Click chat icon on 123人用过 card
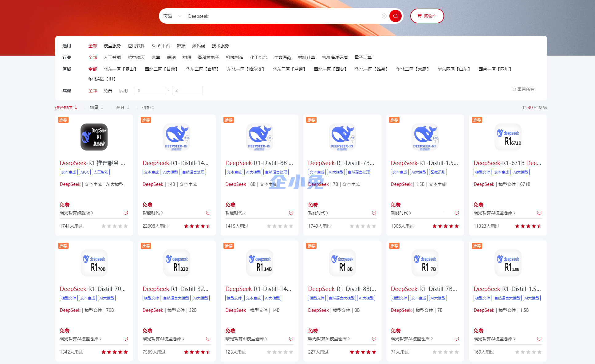Viewport: 595px width, 364px height. (x=291, y=339)
